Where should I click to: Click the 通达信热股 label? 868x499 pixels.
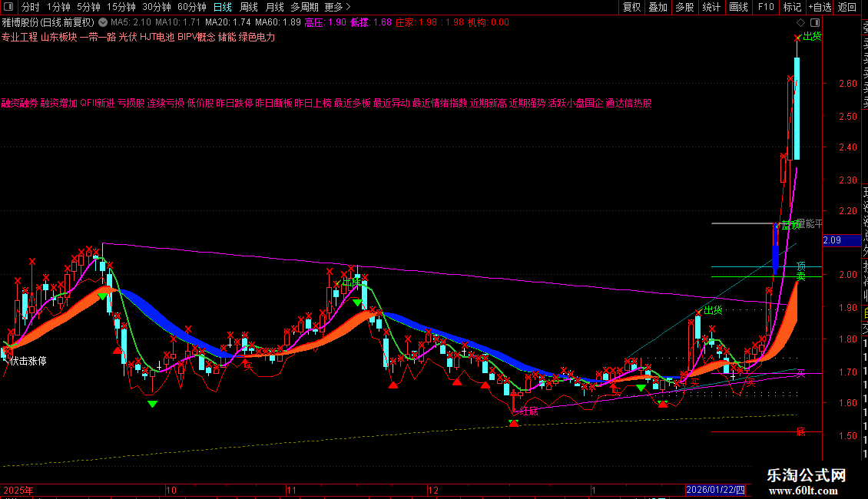point(628,103)
